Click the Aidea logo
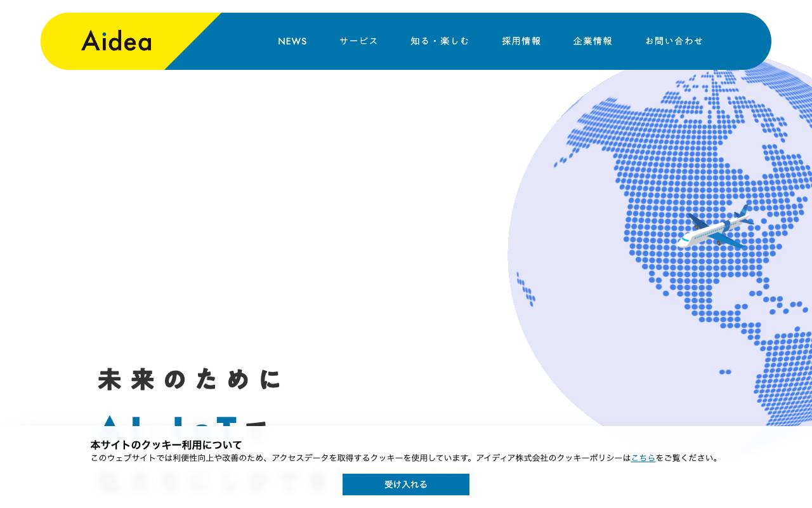Image resolution: width=812 pixels, height=508 pixels. pos(116,41)
